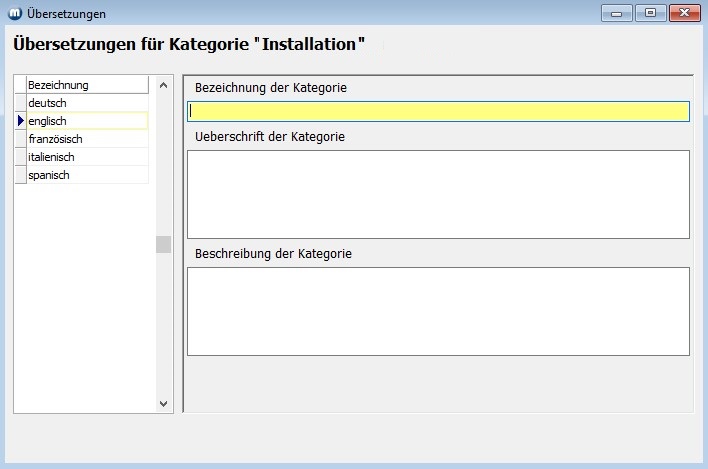Click the row selector beside italienisch
This screenshot has height=469, width=708.
point(20,157)
